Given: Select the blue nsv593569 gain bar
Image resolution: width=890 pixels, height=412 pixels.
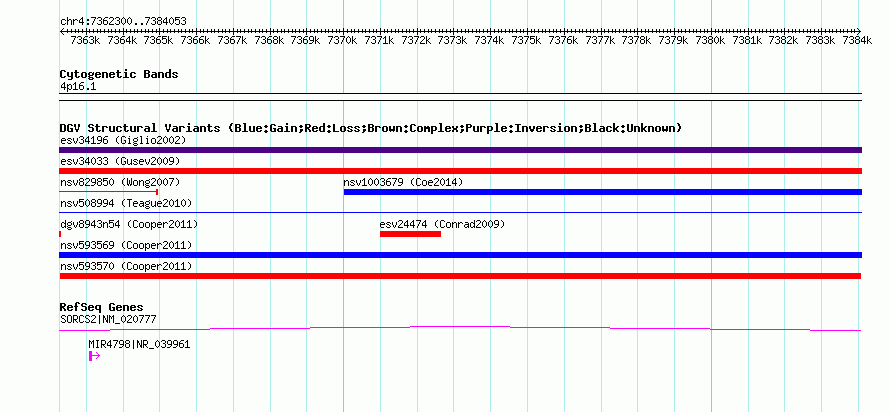Looking at the screenshot, I should (460, 255).
